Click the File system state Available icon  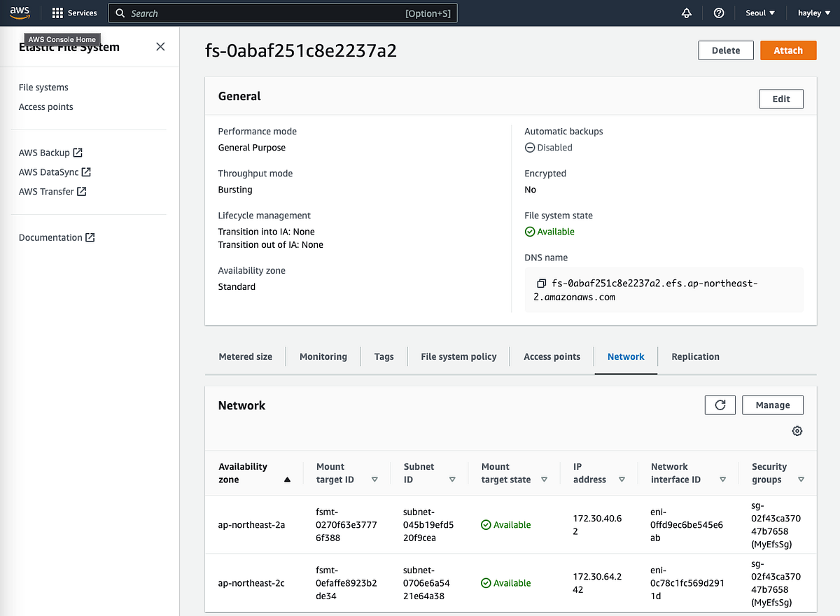point(530,232)
